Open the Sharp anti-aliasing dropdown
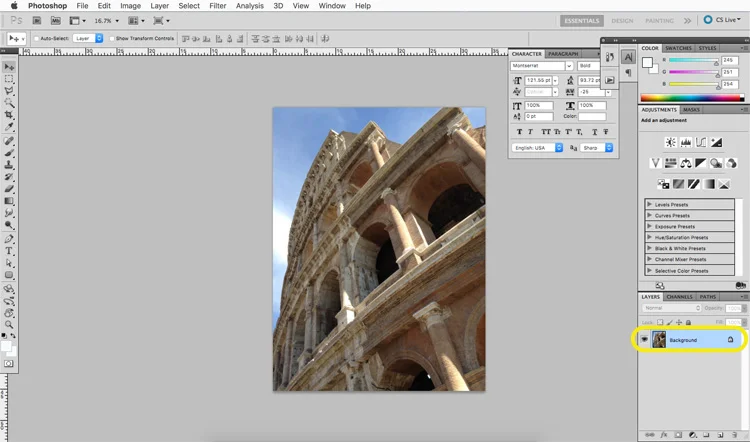Screen dimensions: 750x442 click(596, 148)
